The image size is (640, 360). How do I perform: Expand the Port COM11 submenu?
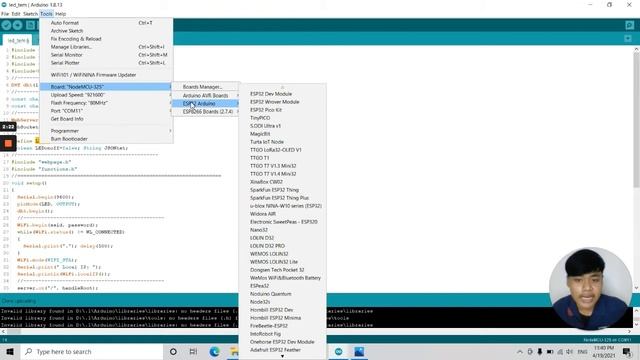(106, 111)
